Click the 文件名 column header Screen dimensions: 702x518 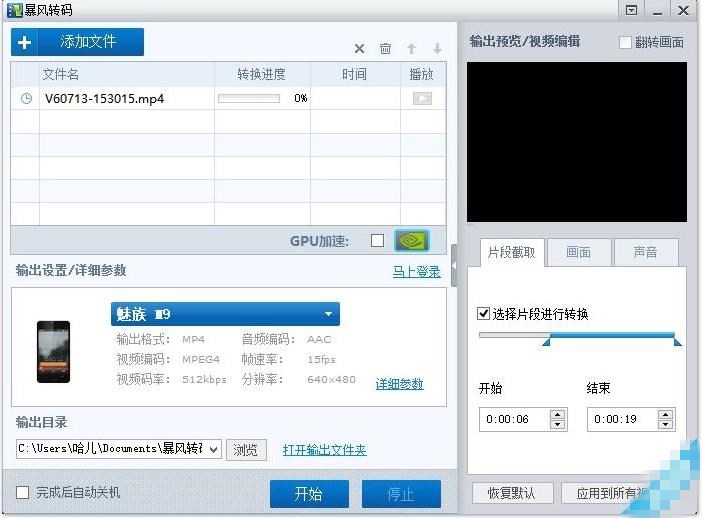127,74
